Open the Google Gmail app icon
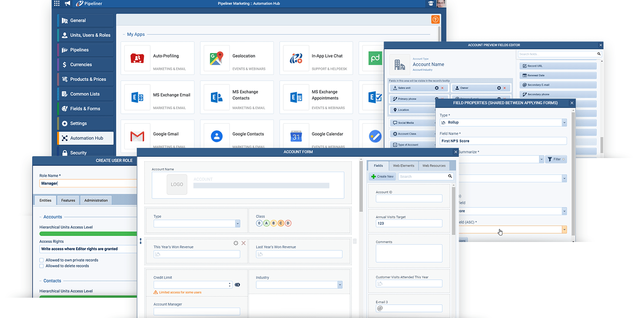This screenshot has width=644, height=318. coord(137,136)
